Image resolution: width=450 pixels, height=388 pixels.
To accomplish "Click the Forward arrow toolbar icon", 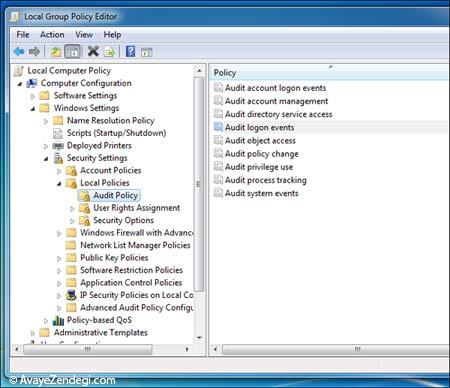I will (34, 52).
